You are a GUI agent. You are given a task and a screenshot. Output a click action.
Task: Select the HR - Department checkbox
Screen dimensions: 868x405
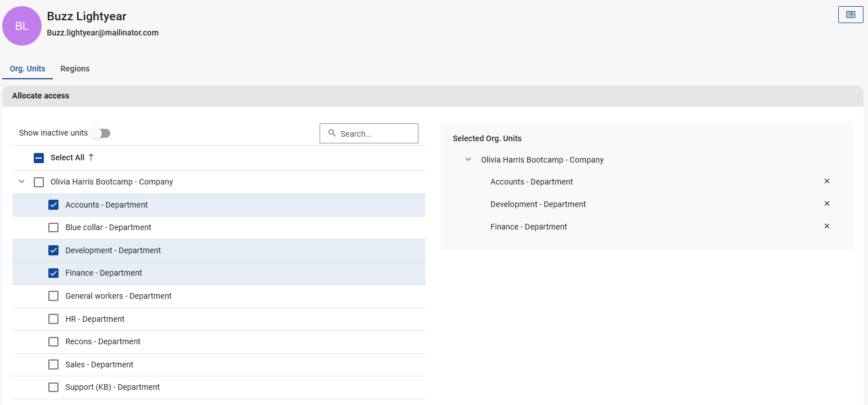(x=53, y=319)
